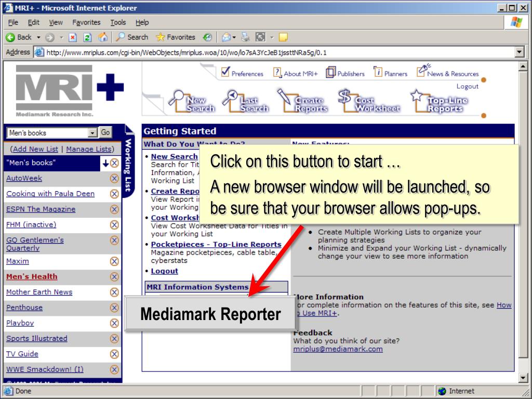Remove Cooking with Paula Deen from list
The height and width of the screenshot is (399, 532).
[x=114, y=194]
